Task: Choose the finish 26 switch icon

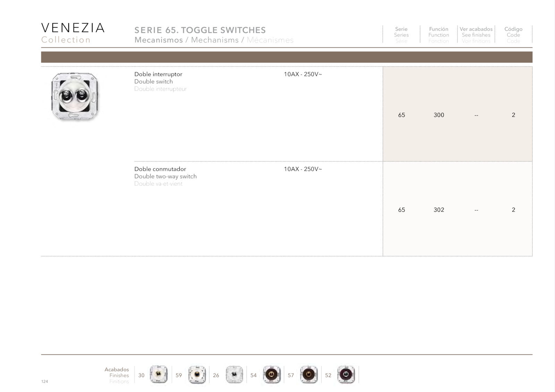Action: pyautogui.click(x=234, y=375)
